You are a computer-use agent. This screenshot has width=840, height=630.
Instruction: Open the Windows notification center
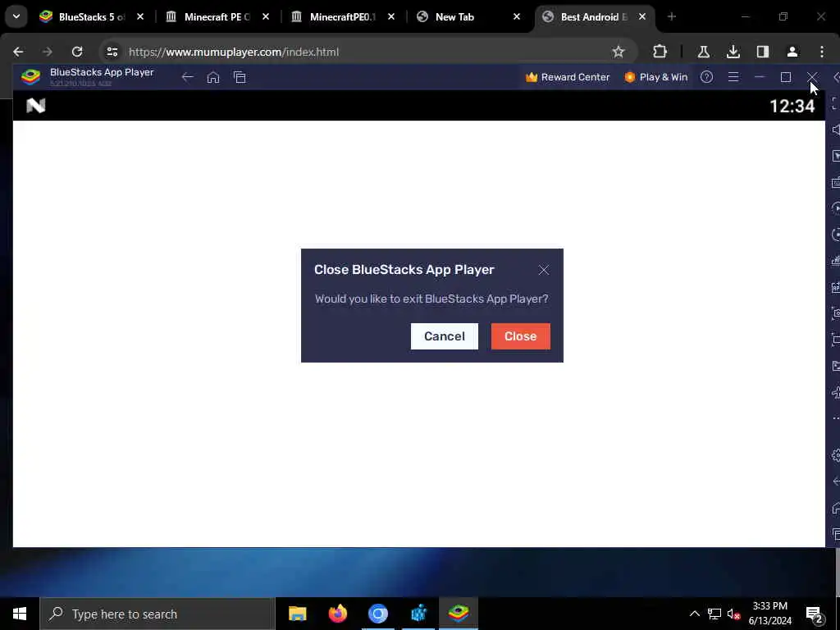coord(815,614)
